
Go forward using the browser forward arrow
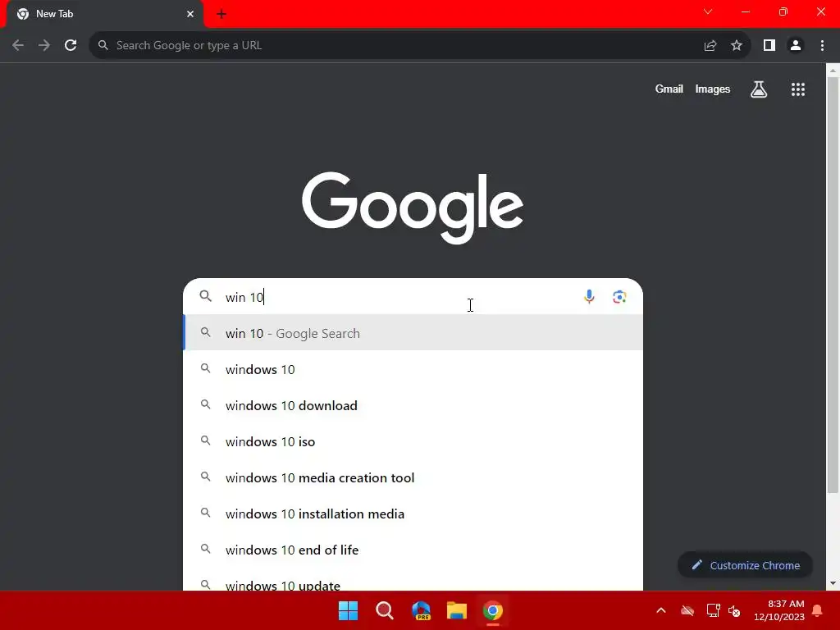click(x=44, y=46)
